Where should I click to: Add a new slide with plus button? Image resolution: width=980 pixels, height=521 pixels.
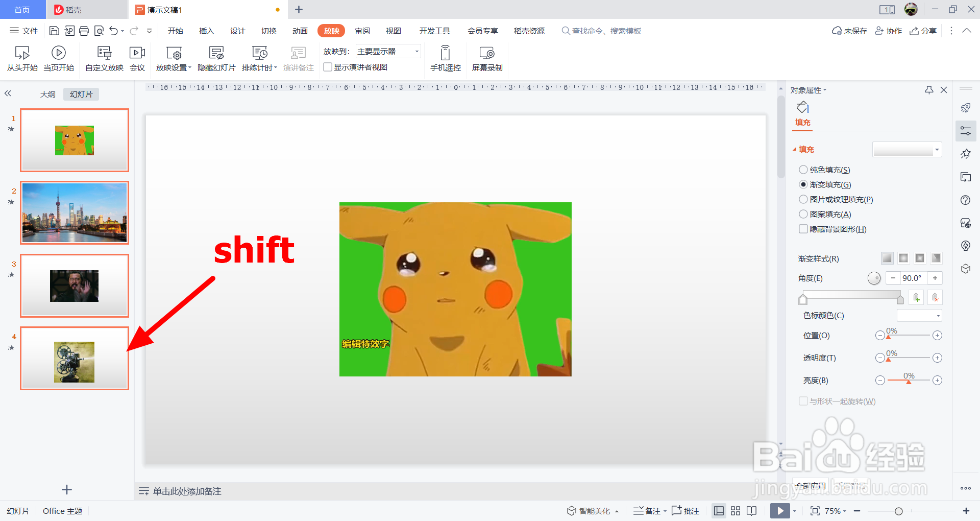[x=67, y=490]
